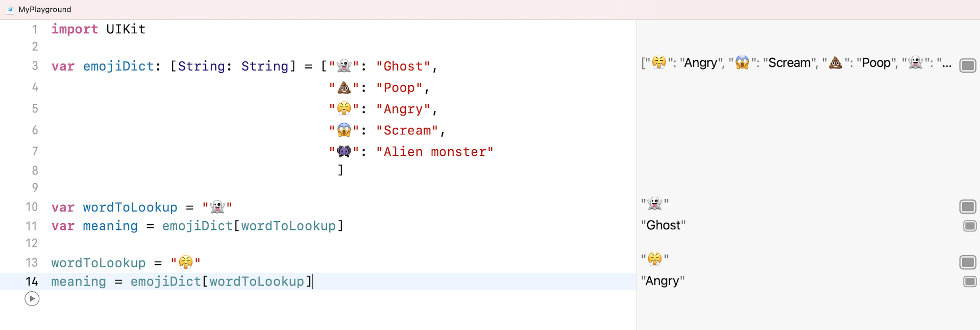Place cursor inside emojiDict[wordToLookup] on line 14
This screenshot has width=980, height=330.
255,281
